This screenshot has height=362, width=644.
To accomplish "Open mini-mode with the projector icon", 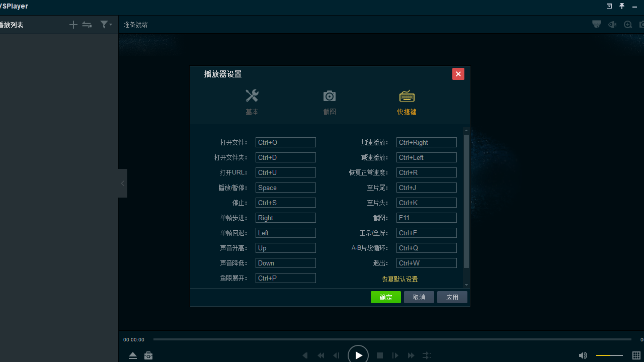I will (596, 24).
